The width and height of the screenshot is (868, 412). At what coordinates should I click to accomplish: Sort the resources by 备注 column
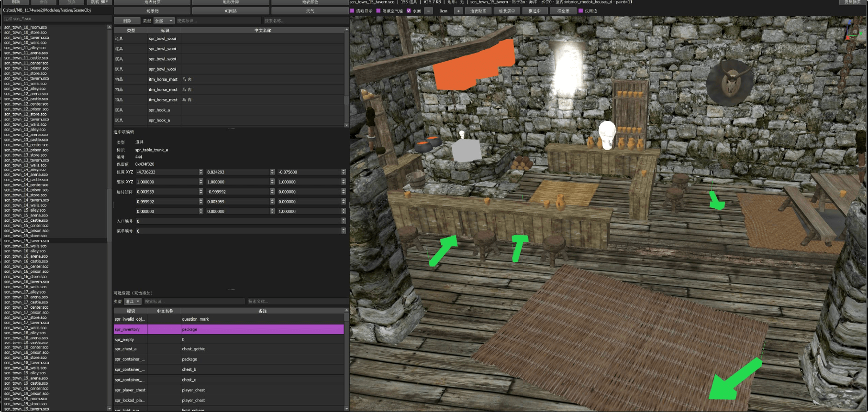[262, 311]
